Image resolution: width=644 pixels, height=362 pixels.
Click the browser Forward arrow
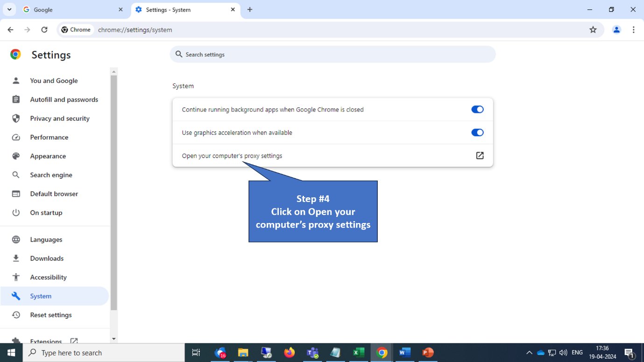point(27,30)
